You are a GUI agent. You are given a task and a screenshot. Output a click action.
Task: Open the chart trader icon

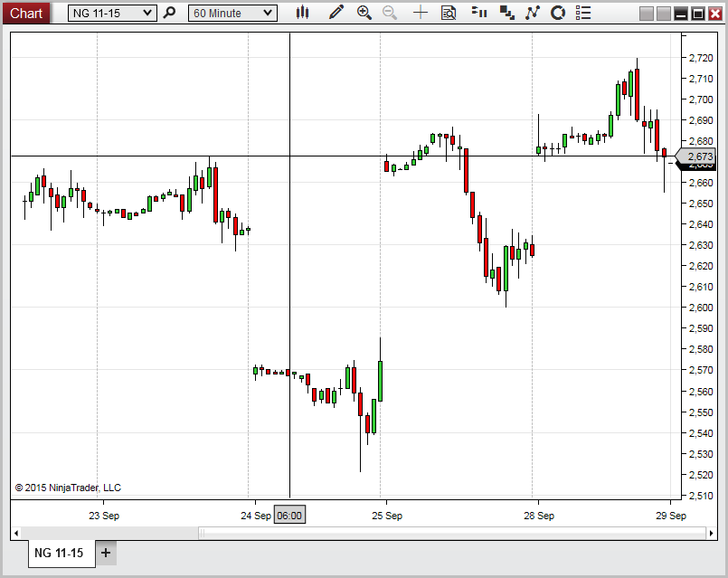pyautogui.click(x=478, y=13)
